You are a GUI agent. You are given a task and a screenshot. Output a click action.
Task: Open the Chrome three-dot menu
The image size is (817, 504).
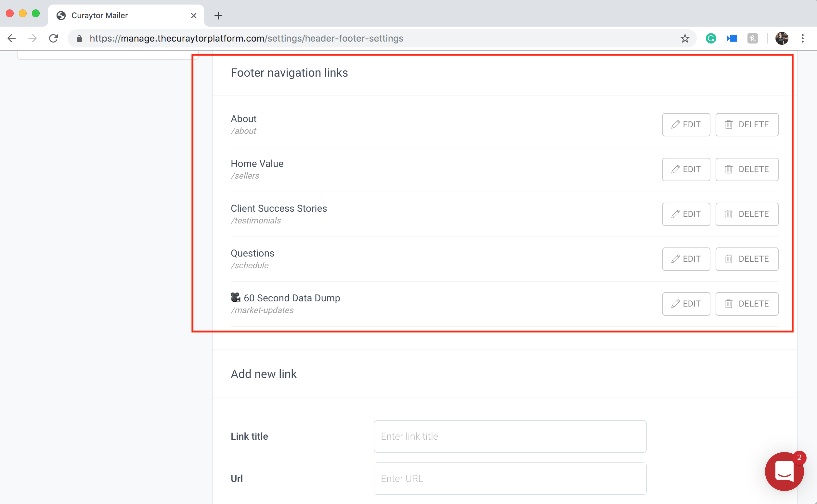pos(802,38)
